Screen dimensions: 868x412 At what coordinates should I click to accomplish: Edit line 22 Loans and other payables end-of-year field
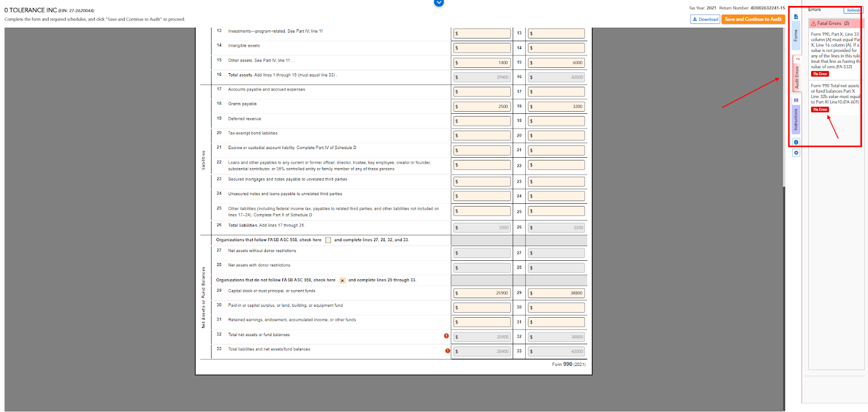pos(556,165)
